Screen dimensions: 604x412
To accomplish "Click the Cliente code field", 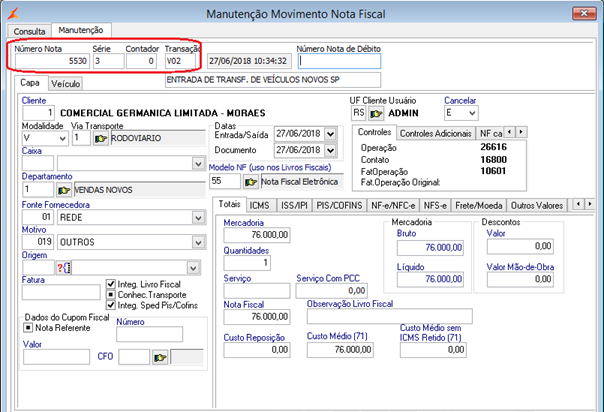I will (x=39, y=113).
